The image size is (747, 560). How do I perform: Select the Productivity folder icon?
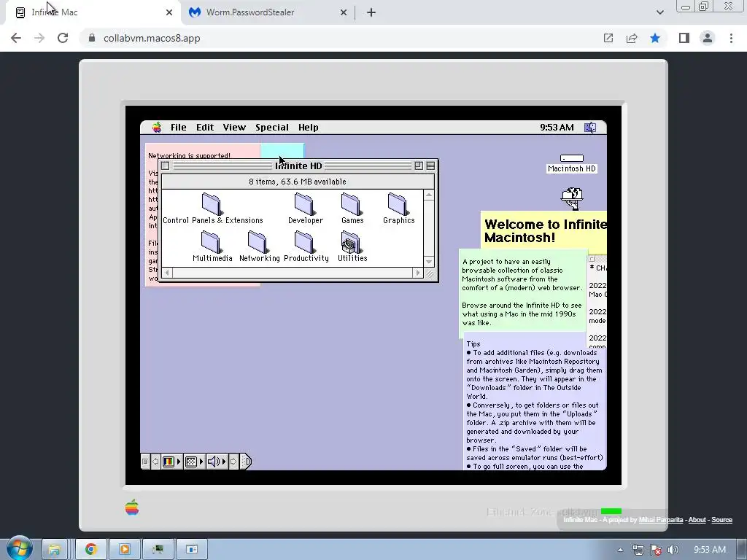point(306,246)
